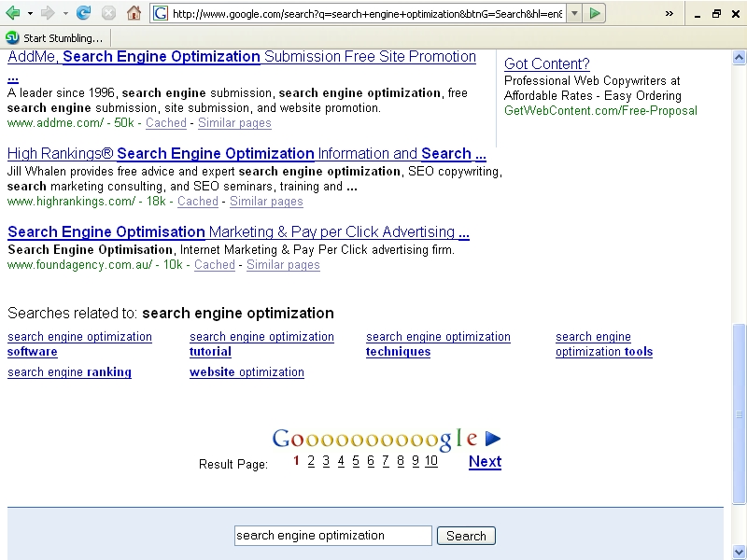Open the Back history dropdown arrow
The height and width of the screenshot is (560, 747).
[x=30, y=13]
